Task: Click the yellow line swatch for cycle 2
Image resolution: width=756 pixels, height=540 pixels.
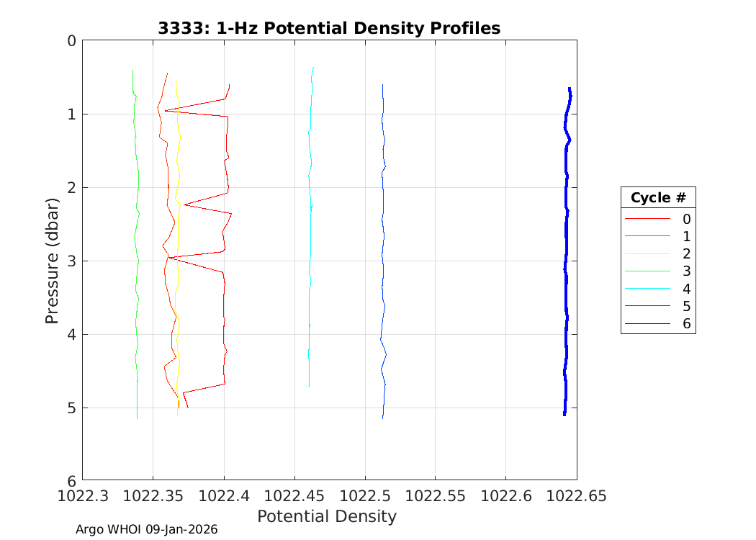Action: (647, 253)
